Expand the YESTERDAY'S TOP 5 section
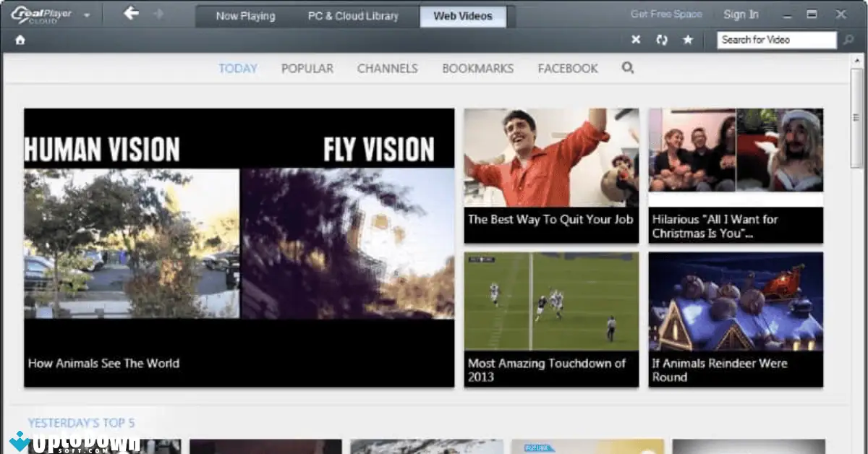The image size is (868, 454). 82,423
